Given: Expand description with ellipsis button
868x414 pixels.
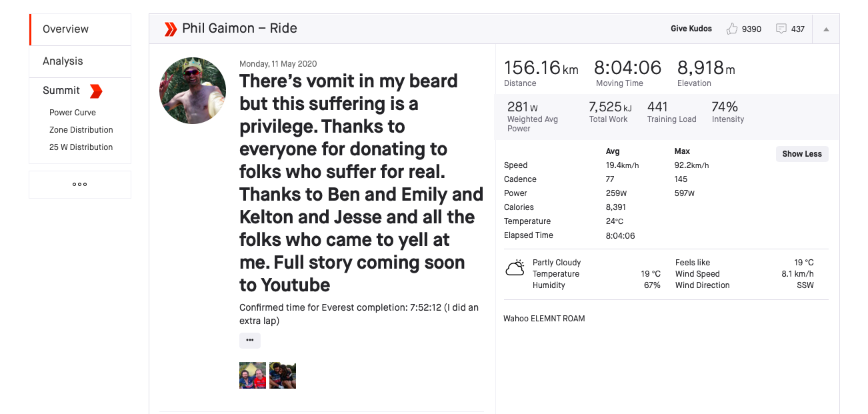Looking at the screenshot, I should pos(250,340).
